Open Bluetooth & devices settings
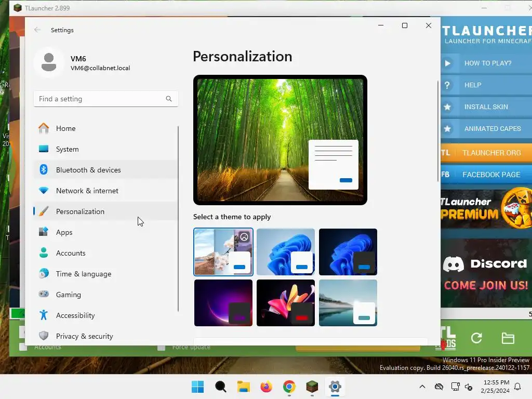532x399 pixels. [105, 170]
